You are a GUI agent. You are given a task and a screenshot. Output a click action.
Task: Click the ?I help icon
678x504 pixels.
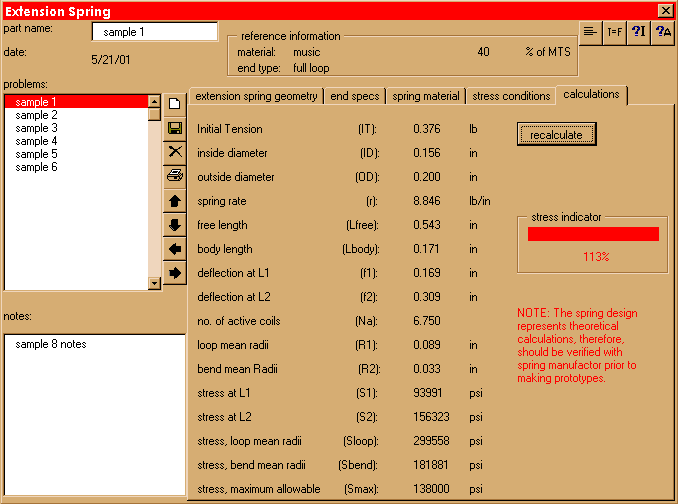[x=639, y=32]
